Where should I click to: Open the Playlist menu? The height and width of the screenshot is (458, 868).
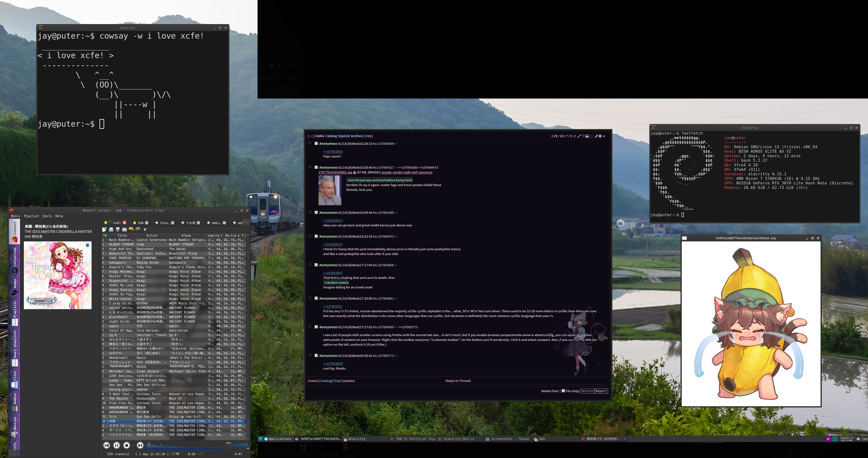(x=31, y=216)
